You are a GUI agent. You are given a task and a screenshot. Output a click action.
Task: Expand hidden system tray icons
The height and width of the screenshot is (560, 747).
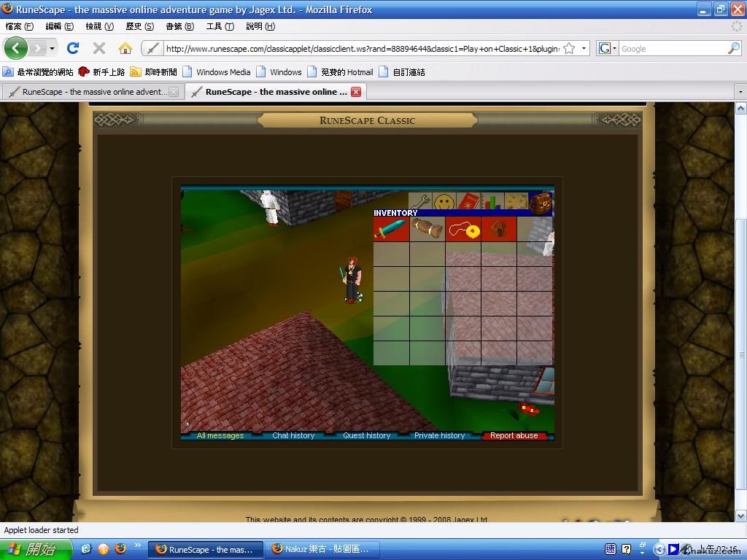(x=659, y=550)
